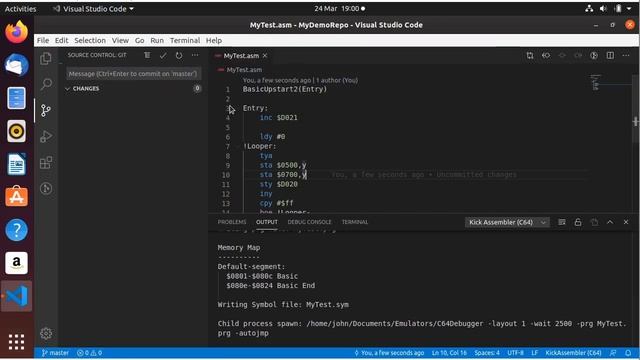Open the Extensions view
Screen dimensions: 640x360
point(46,162)
